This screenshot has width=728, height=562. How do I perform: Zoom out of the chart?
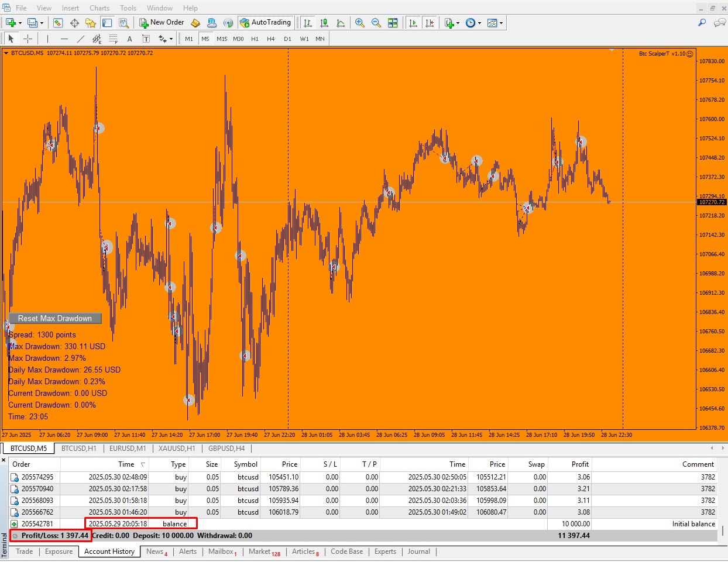pos(376,23)
